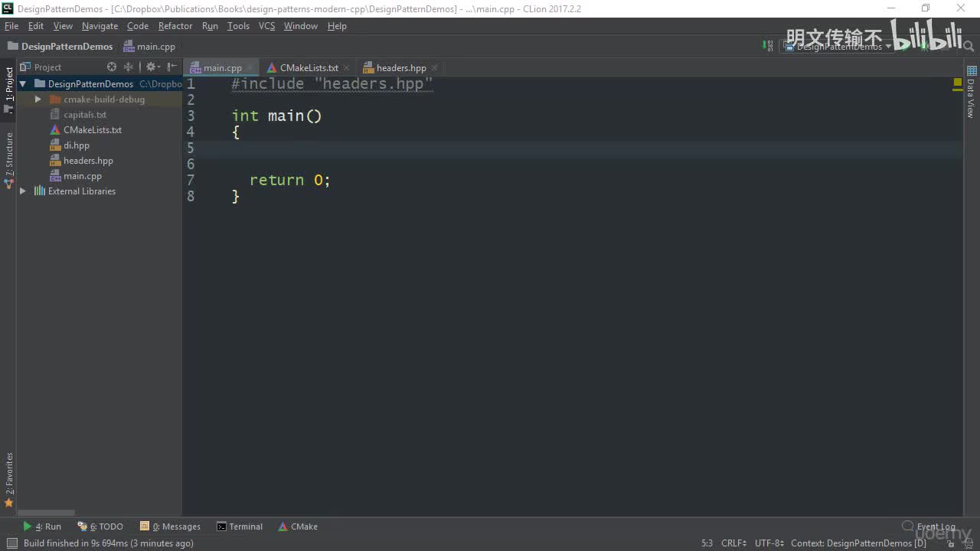Open the Run menu
The width and height of the screenshot is (980, 551).
[210, 26]
